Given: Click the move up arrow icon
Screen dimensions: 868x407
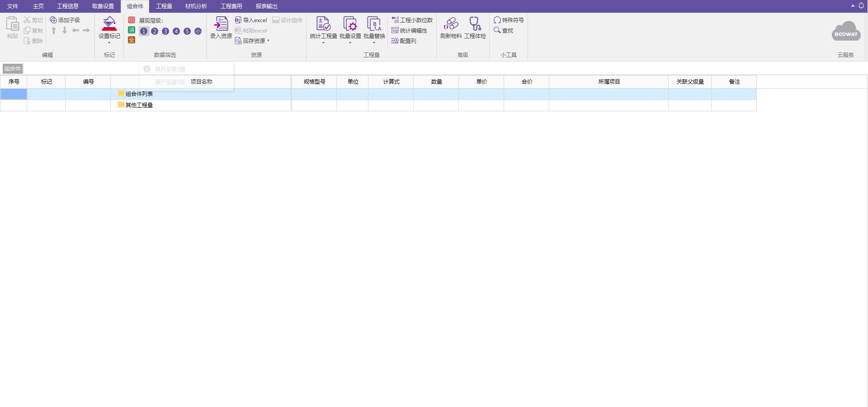Looking at the screenshot, I should [54, 30].
